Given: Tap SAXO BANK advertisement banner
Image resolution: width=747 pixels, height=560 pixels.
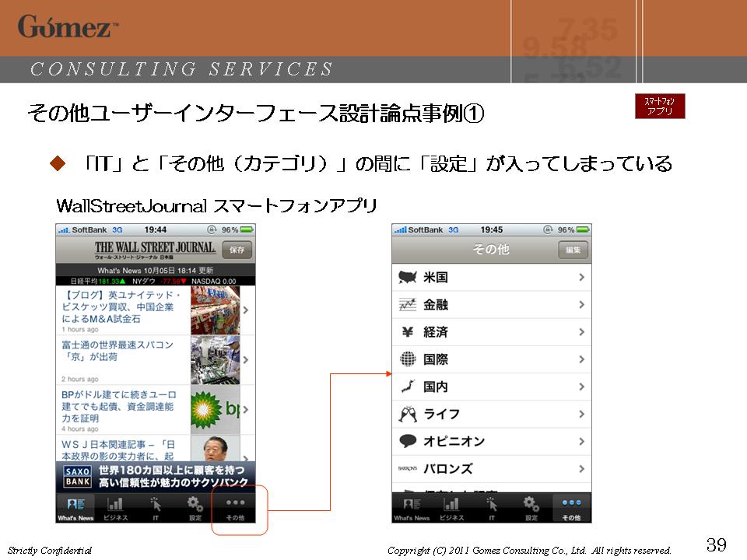Looking at the screenshot, I should [x=156, y=477].
